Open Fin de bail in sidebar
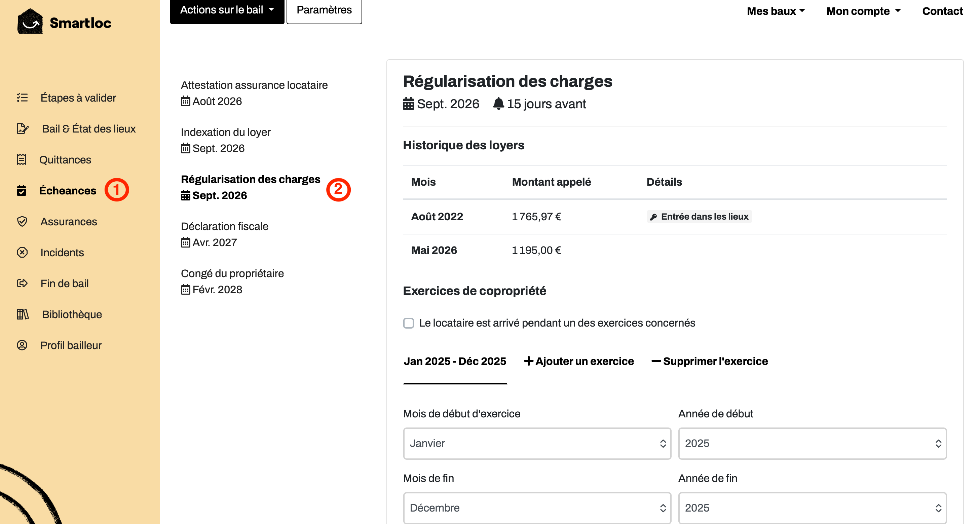This screenshot has width=980, height=524. (x=64, y=283)
